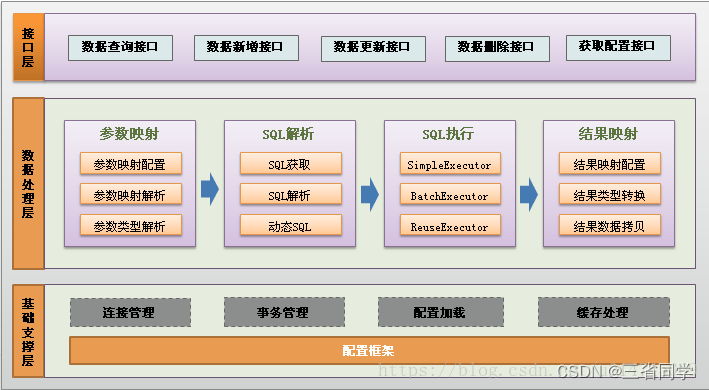This screenshot has height=390, width=709.
Task: Click the arrow between 参数映射 and SQL解析
Action: tap(210, 189)
